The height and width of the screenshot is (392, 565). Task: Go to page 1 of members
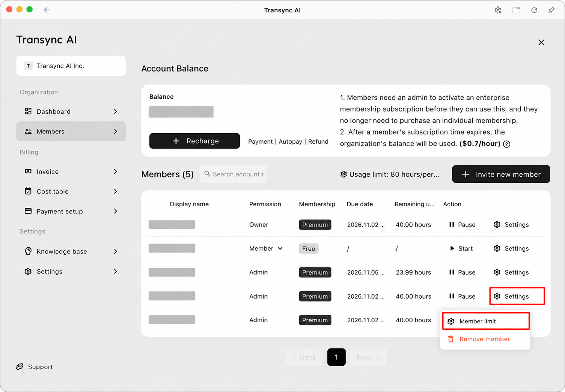[336, 357]
